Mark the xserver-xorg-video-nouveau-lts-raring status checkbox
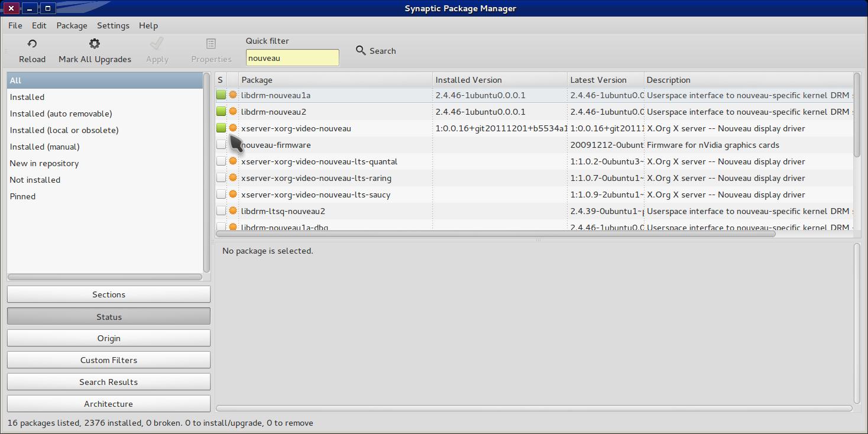Viewport: 868px width, 434px height. (221, 178)
